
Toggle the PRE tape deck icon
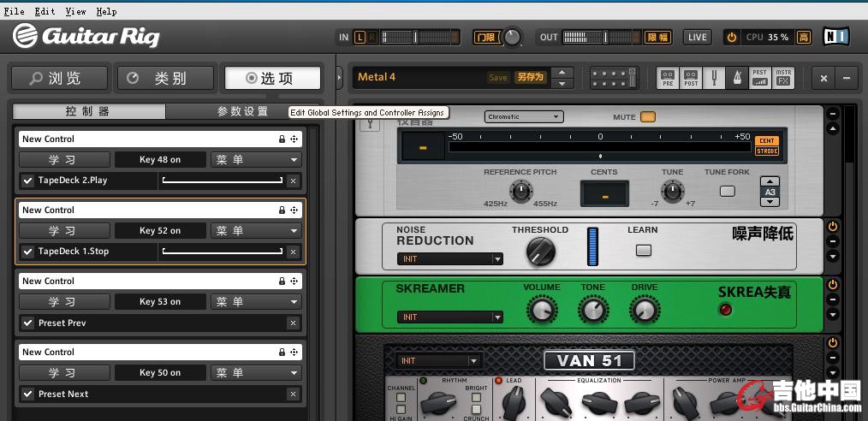[668, 78]
